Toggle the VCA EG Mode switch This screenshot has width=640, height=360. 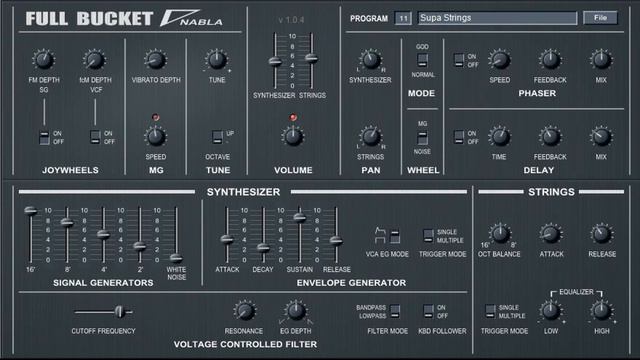395,236
